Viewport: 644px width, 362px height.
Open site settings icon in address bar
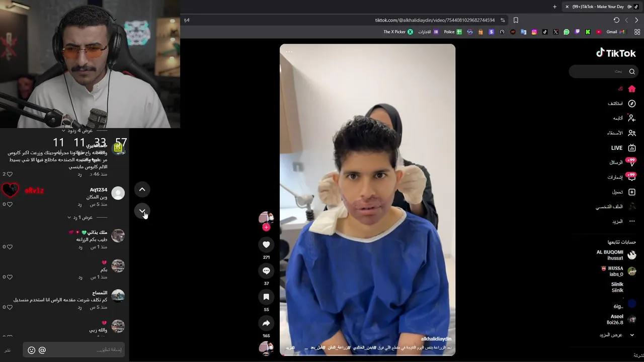pyautogui.click(x=503, y=20)
